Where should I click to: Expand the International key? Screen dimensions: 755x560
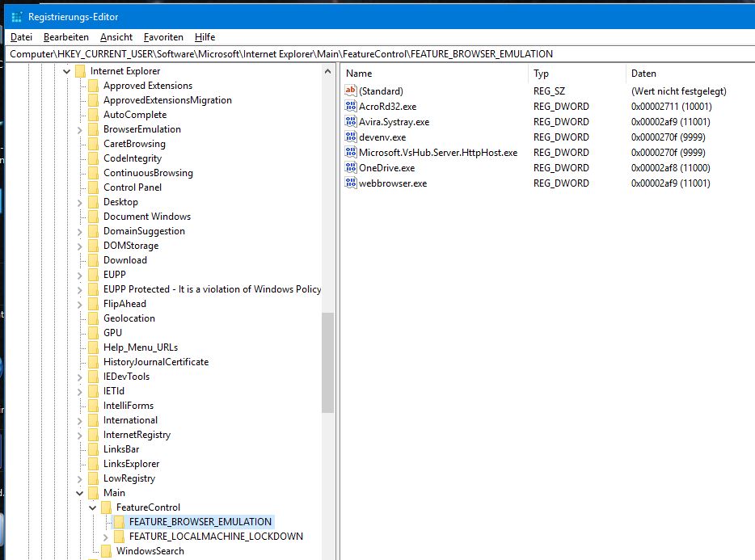tap(79, 420)
